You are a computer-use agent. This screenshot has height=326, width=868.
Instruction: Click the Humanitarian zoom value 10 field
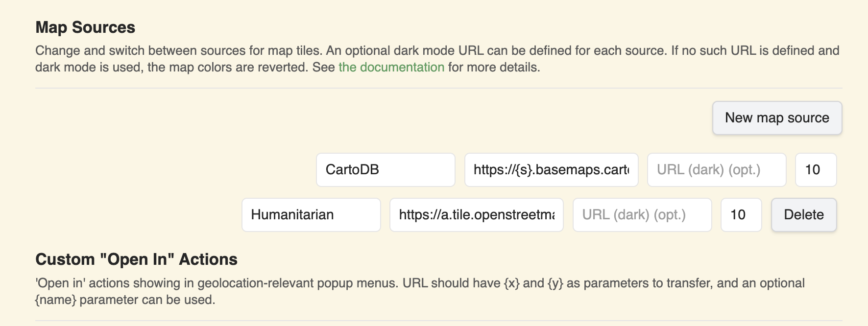pyautogui.click(x=741, y=215)
